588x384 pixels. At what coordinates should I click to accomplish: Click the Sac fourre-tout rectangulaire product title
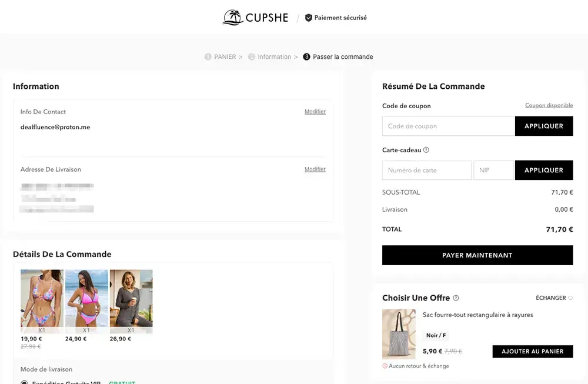point(477,315)
